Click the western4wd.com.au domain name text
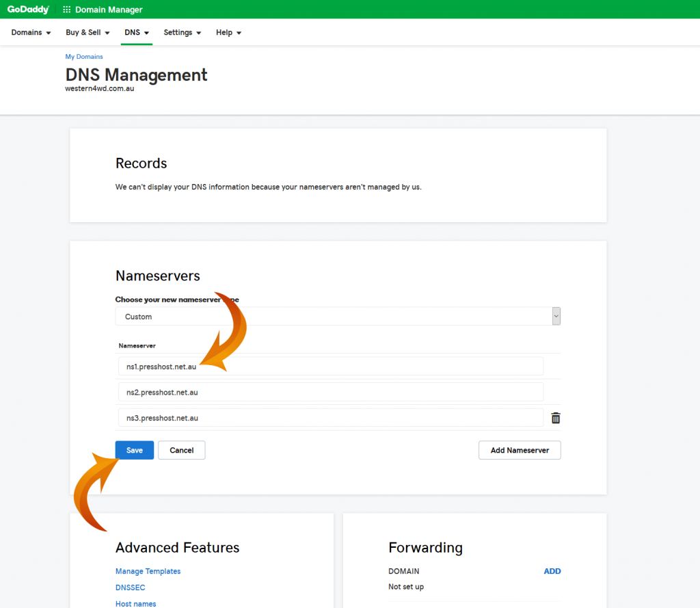The height and width of the screenshot is (608, 700). pyautogui.click(x=100, y=88)
